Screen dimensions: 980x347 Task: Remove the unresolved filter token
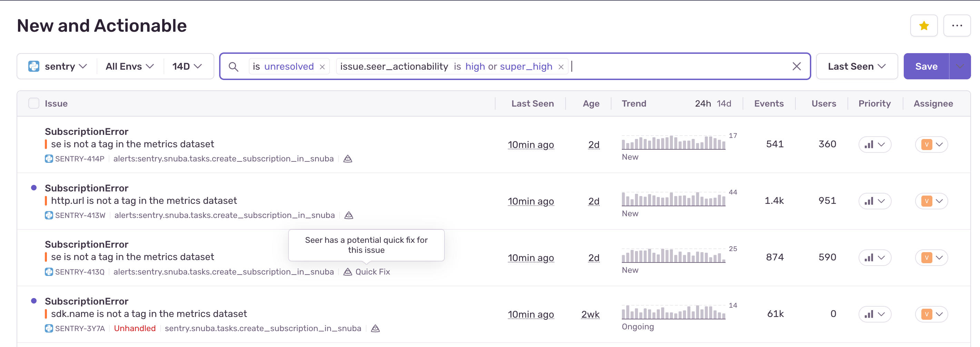pos(322,66)
